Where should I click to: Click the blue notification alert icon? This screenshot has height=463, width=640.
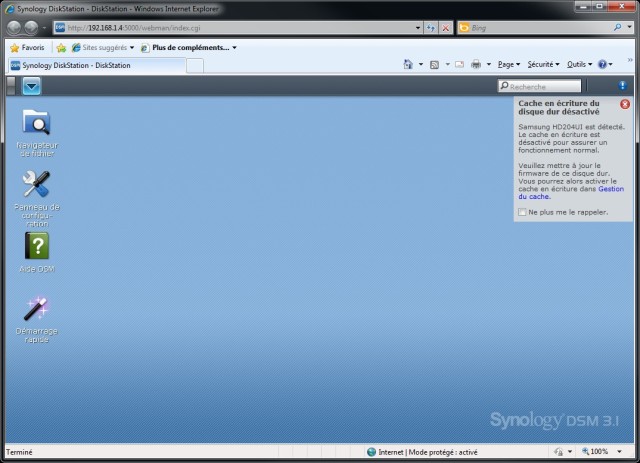point(622,87)
